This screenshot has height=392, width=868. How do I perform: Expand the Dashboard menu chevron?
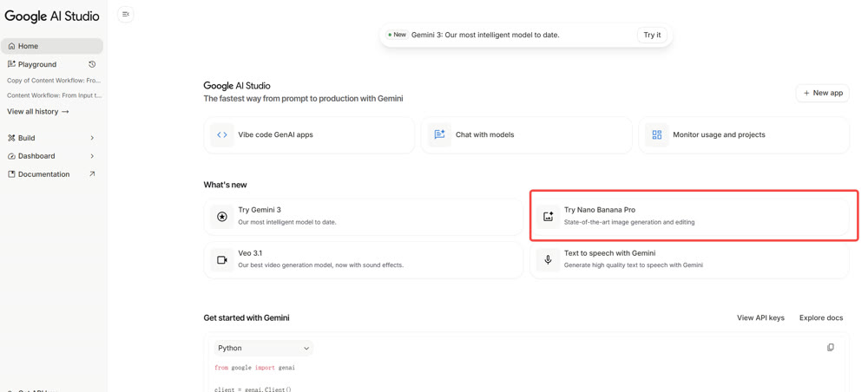(x=92, y=156)
